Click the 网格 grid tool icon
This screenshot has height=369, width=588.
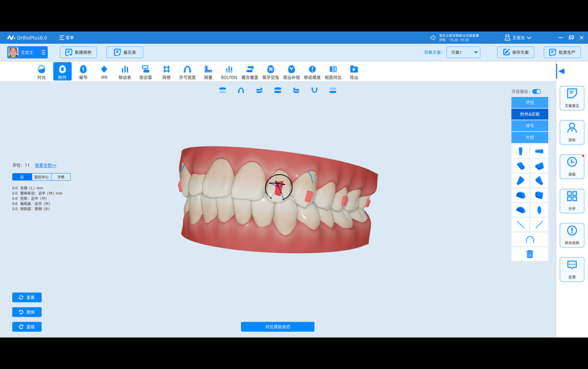(x=167, y=72)
